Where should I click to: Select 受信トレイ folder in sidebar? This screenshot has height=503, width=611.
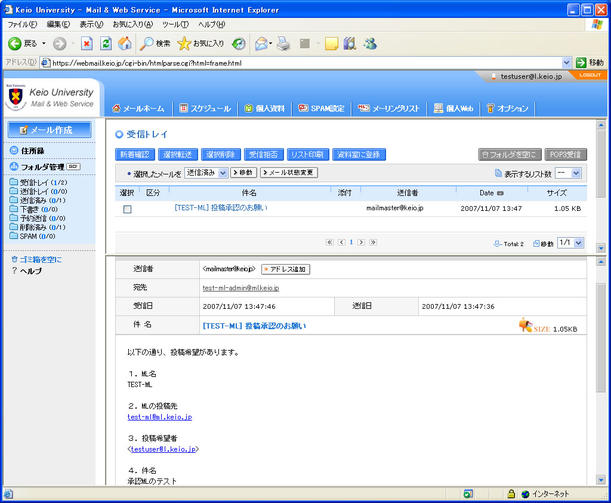coord(36,183)
